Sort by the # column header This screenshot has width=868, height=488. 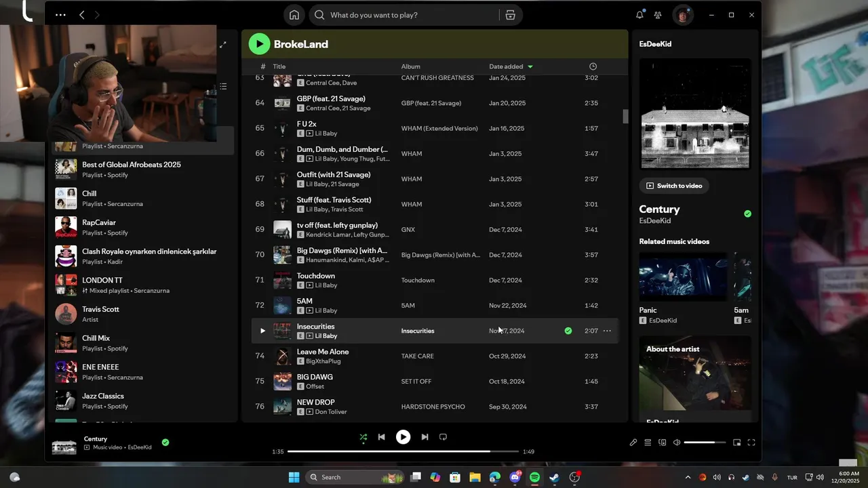tap(263, 66)
